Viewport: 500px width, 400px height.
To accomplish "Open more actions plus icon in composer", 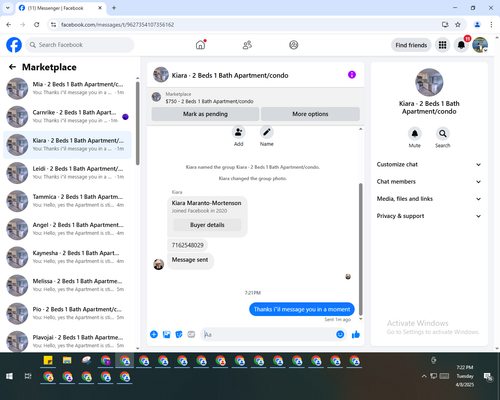I will 154,334.
